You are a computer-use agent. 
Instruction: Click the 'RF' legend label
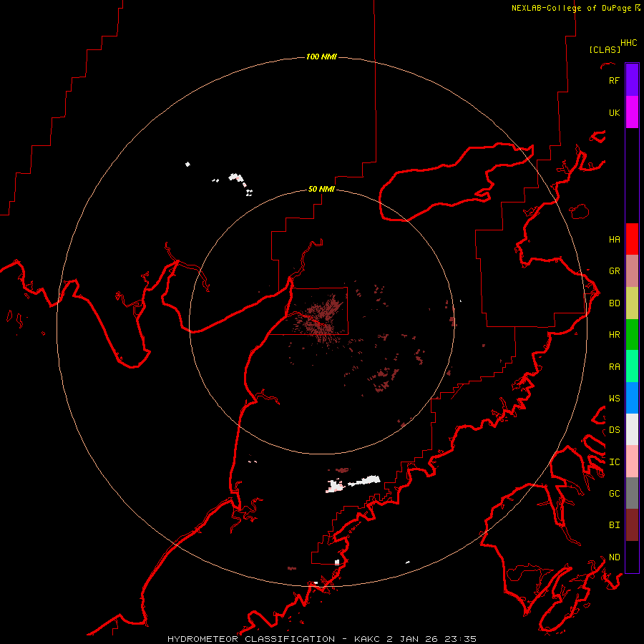click(x=614, y=81)
